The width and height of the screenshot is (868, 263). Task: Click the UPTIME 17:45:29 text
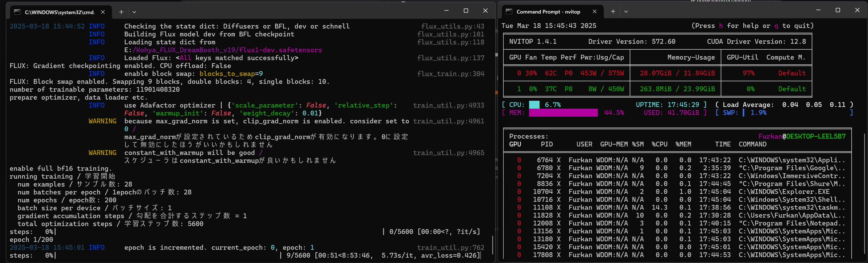(x=667, y=105)
